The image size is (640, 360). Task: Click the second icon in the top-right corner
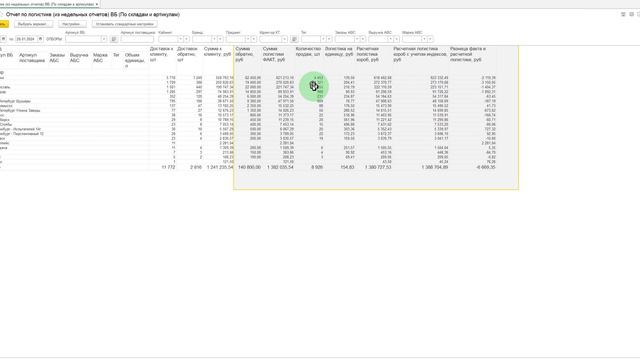tap(631, 14)
